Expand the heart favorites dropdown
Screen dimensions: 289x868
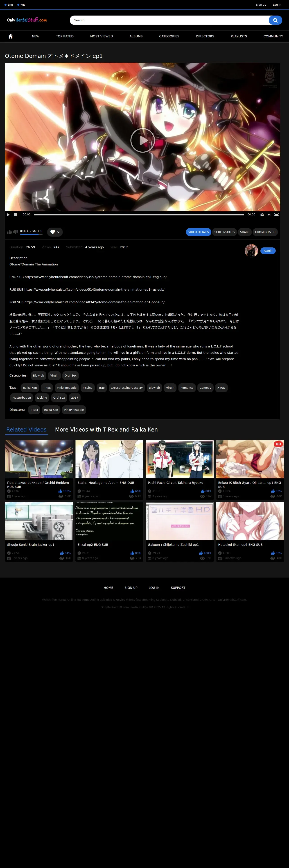click(x=55, y=232)
